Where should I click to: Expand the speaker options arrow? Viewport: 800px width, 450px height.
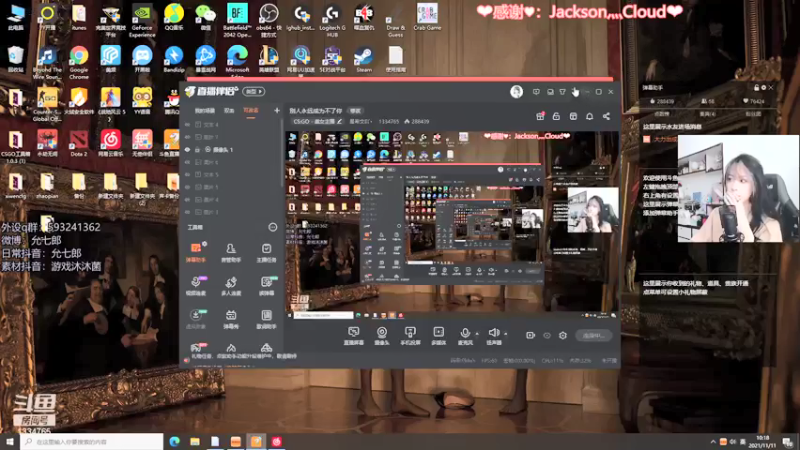(506, 334)
